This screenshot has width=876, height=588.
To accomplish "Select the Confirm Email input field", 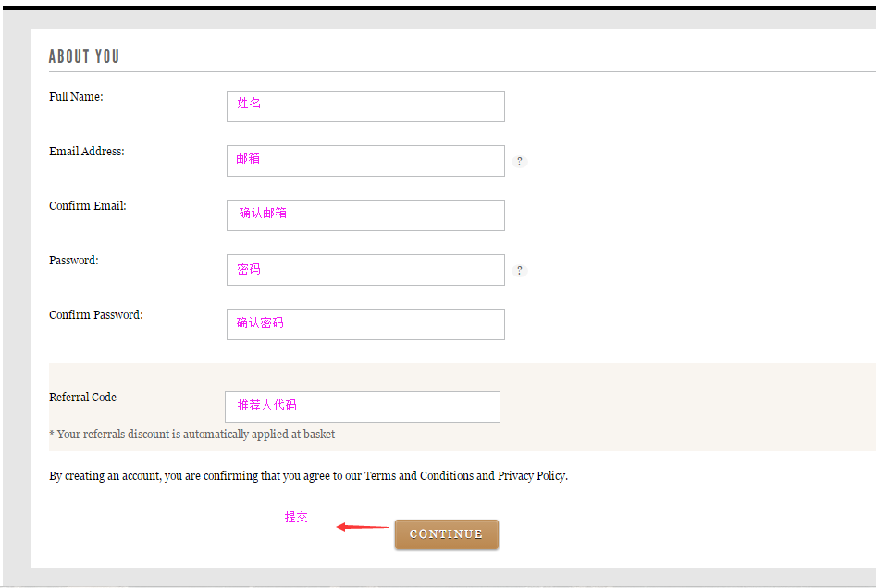I will 365,215.
